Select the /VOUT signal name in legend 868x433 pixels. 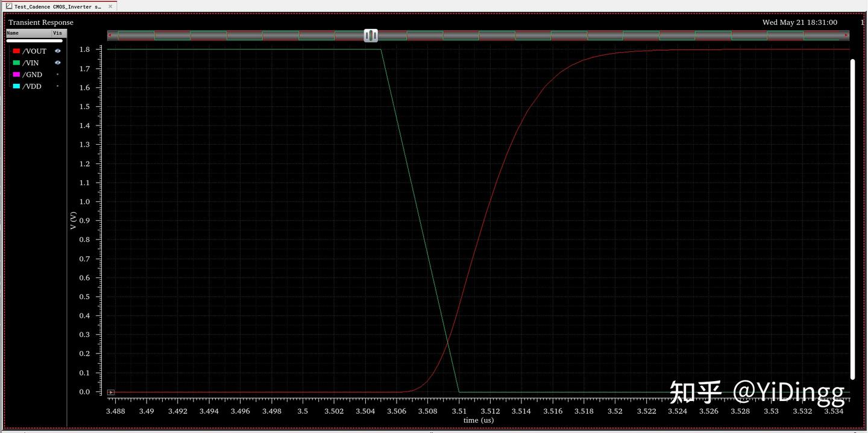pos(34,51)
